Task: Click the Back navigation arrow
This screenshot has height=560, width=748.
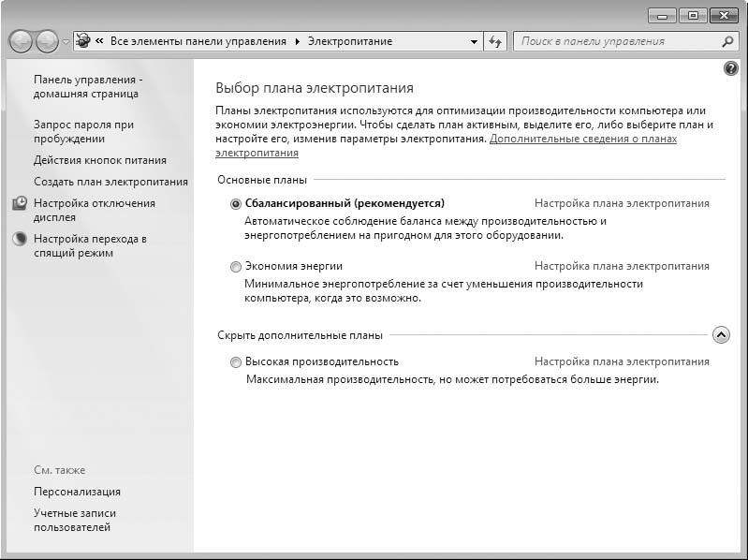Action: point(21,41)
